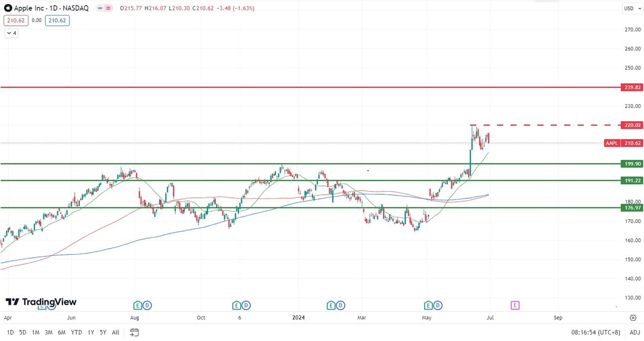Viewport: 644px width, 341px height.
Task: Click the Oct time axis label
Action: 201,318
